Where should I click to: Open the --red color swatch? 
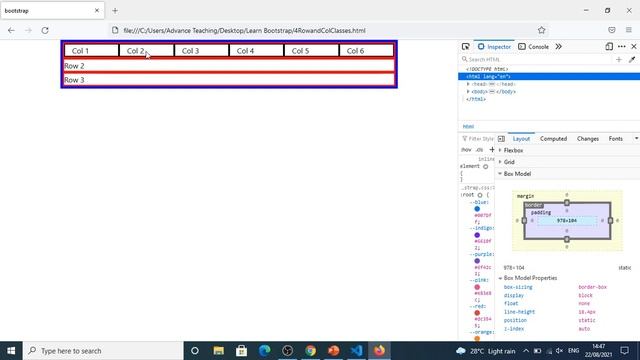tap(477, 313)
